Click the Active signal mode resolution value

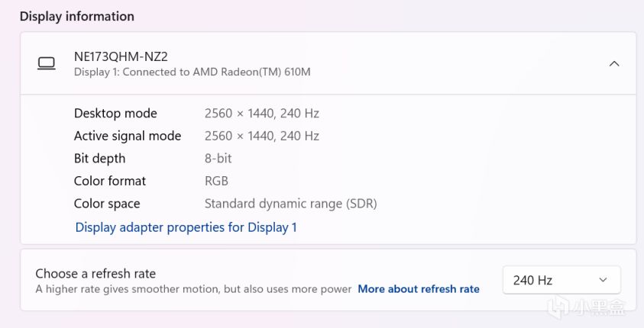pyautogui.click(x=261, y=136)
